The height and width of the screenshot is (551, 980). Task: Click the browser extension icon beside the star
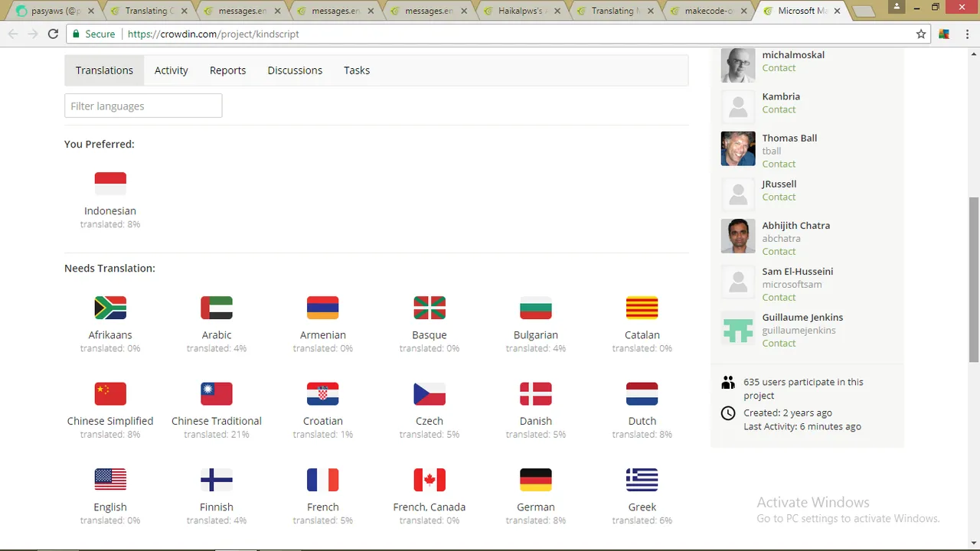point(944,34)
